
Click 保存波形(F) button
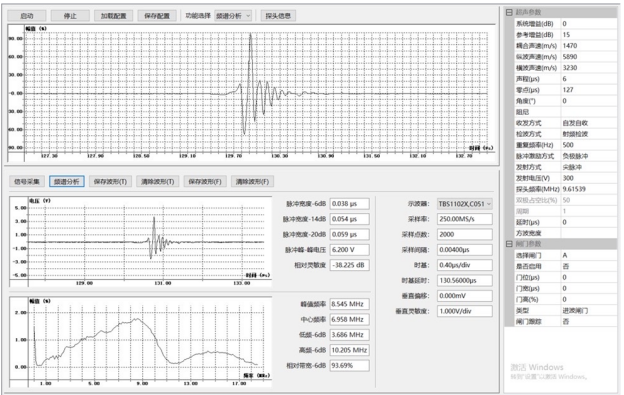coord(205,182)
